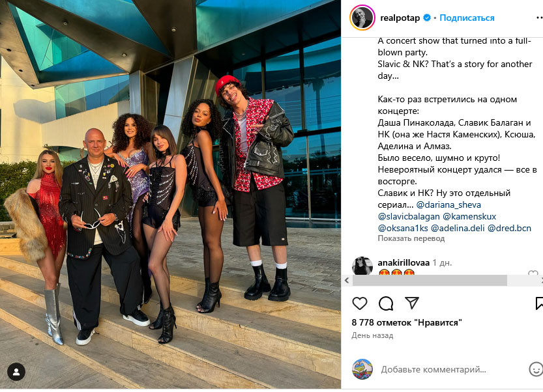Open @adelina.deli mention
543x392 pixels.
(x=458, y=229)
